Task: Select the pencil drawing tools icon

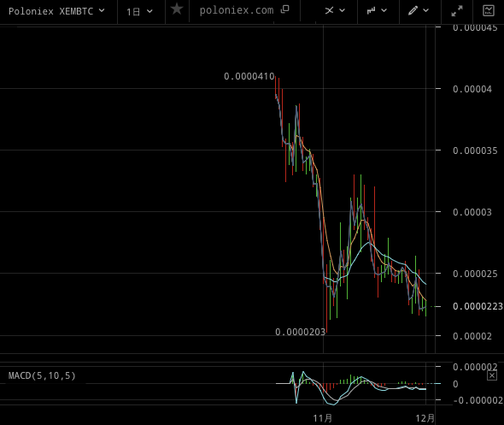Action: point(413,10)
